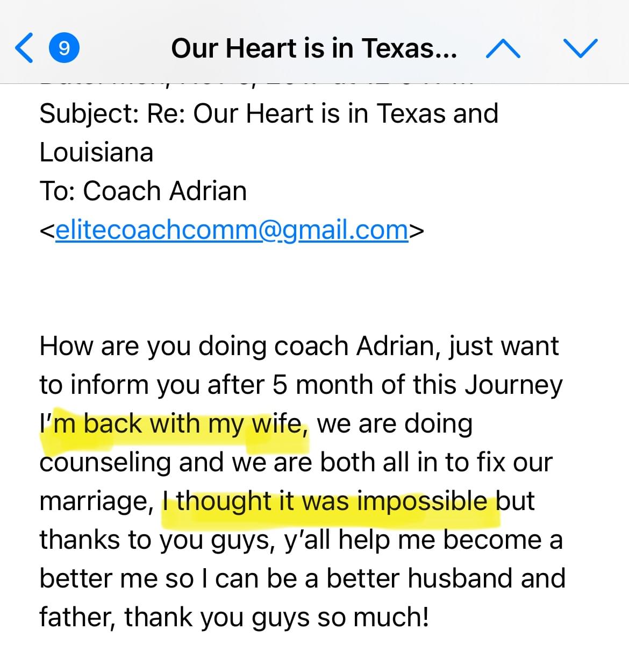This screenshot has height=672, width=629.
Task: Open the elitecoachcomm@gmail.com email link
Action: tap(232, 230)
